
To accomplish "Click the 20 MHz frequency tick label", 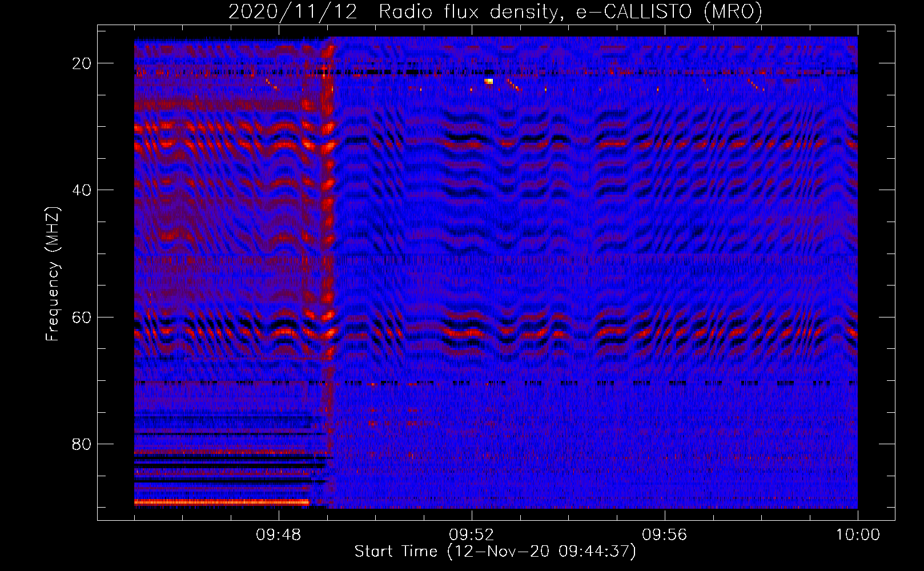I will click(82, 63).
